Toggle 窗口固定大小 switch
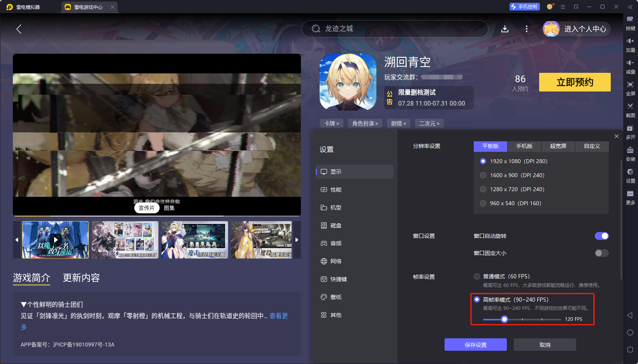638x364 pixels. 602,253
